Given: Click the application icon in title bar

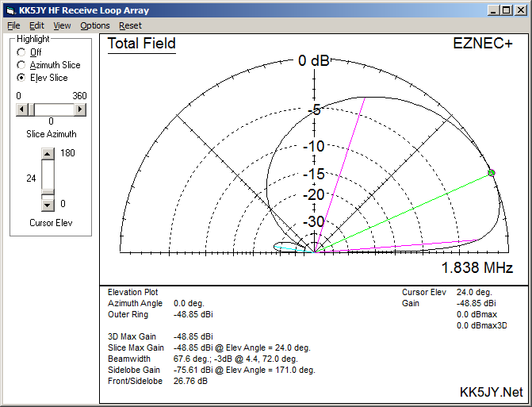Looking at the screenshot, I should point(10,10).
